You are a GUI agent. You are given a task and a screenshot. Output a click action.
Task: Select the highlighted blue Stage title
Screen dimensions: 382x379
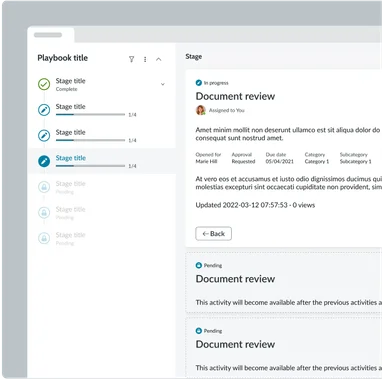point(71,158)
